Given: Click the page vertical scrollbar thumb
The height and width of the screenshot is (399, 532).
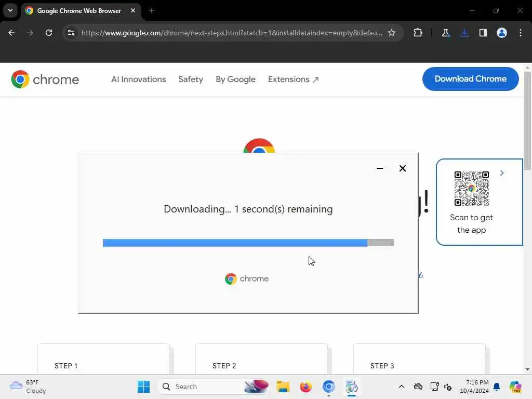Looking at the screenshot, I should pos(527,121).
